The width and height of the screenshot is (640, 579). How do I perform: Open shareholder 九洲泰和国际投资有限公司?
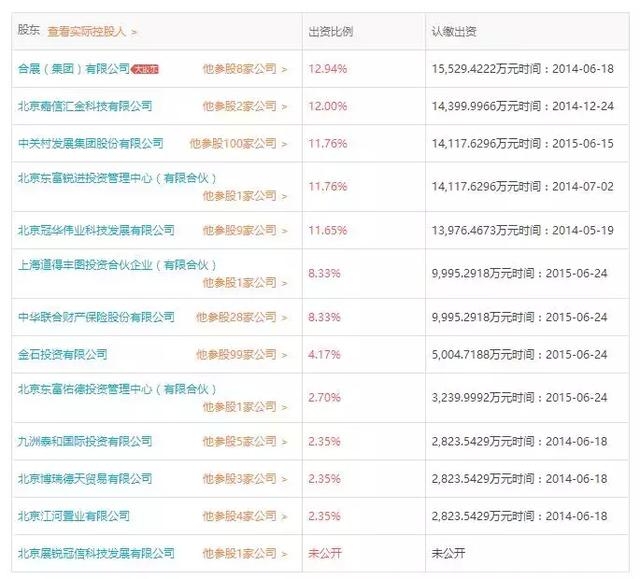point(85,441)
